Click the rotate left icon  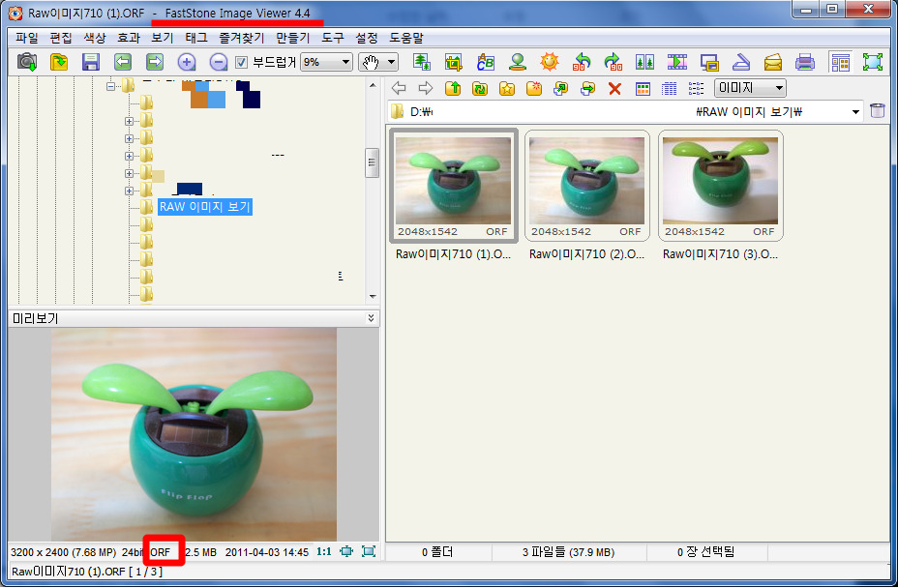582,62
